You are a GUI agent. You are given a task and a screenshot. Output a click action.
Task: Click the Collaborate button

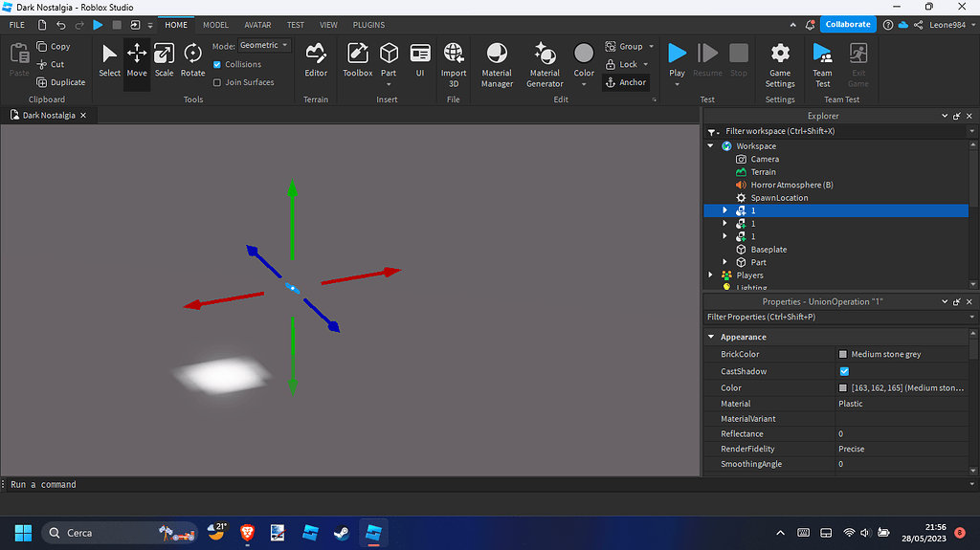pyautogui.click(x=848, y=24)
